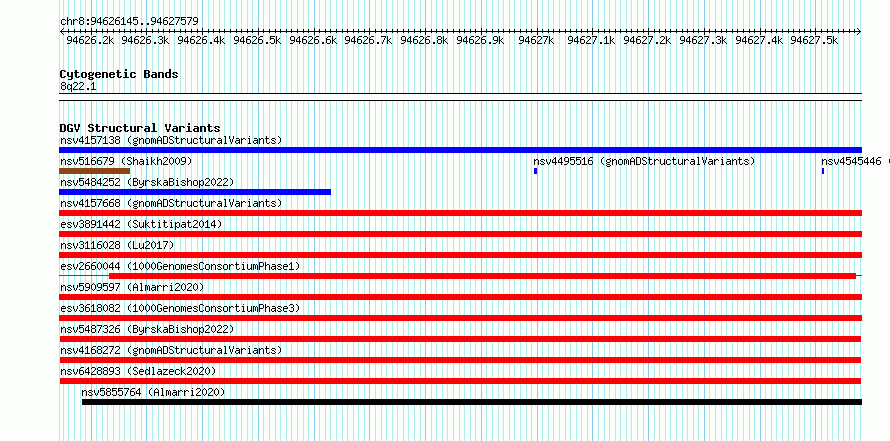This screenshot has width=890, height=441.
Task: Select the nsv6428893 red variant bar
Action: [x=460, y=381]
